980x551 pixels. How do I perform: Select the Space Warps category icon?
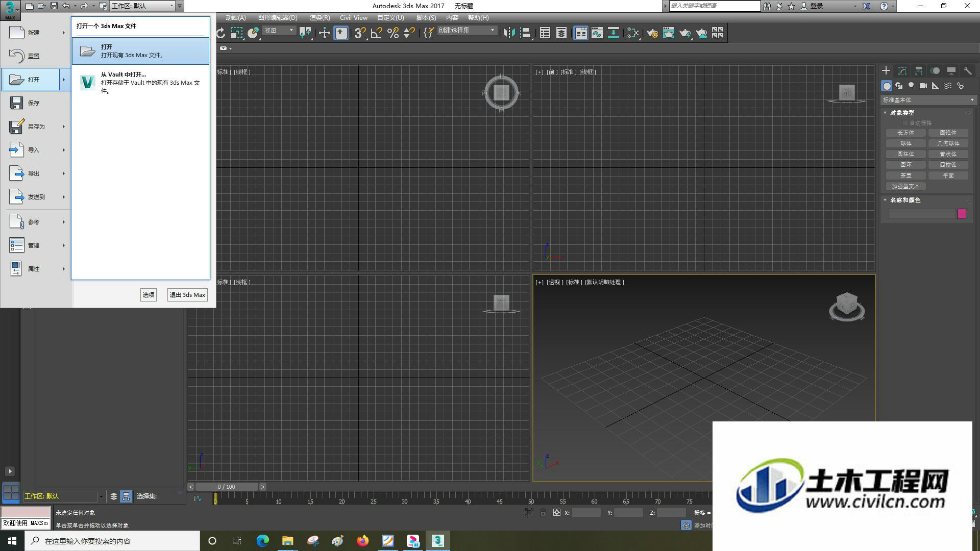click(x=948, y=86)
